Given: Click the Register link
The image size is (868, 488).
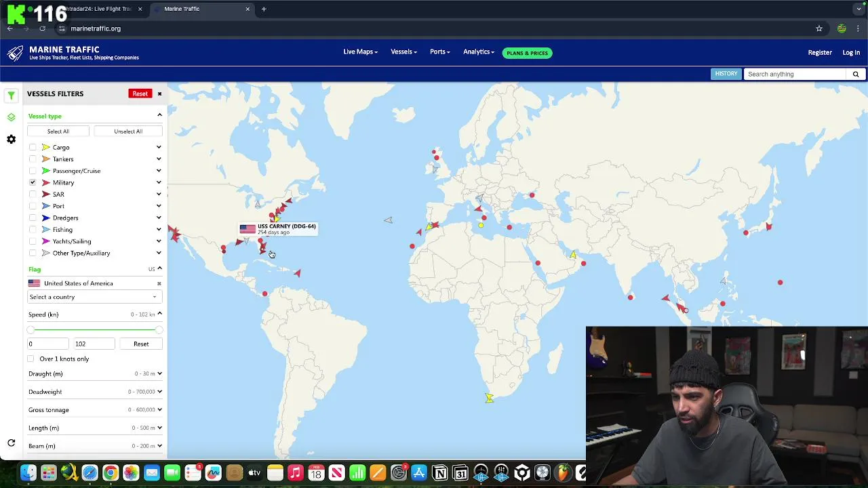Looking at the screenshot, I should (820, 52).
